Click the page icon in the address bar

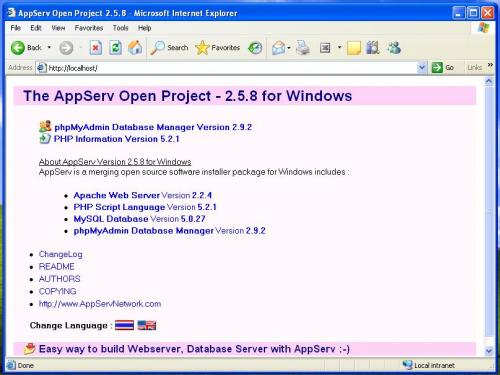pos(41,68)
